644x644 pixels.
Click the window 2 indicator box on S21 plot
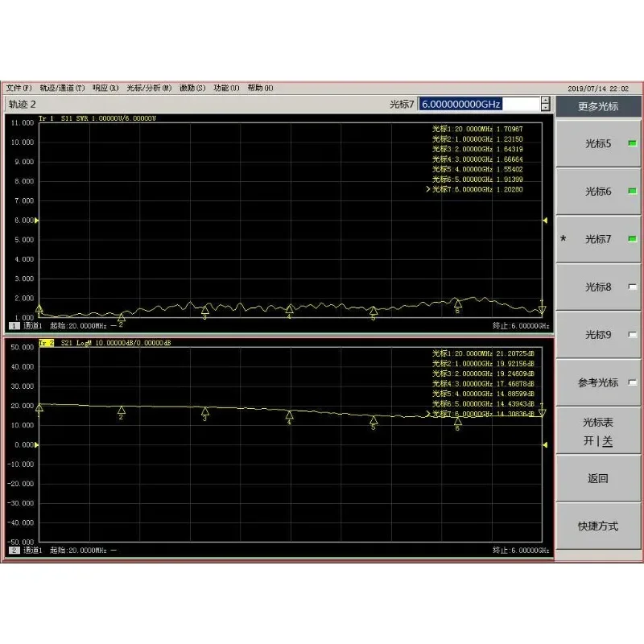[14, 551]
